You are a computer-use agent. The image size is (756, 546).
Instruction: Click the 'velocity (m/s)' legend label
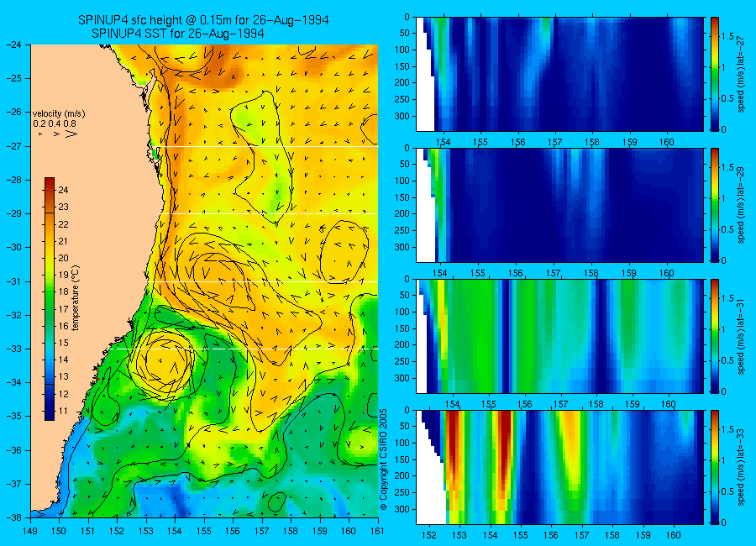pos(59,114)
